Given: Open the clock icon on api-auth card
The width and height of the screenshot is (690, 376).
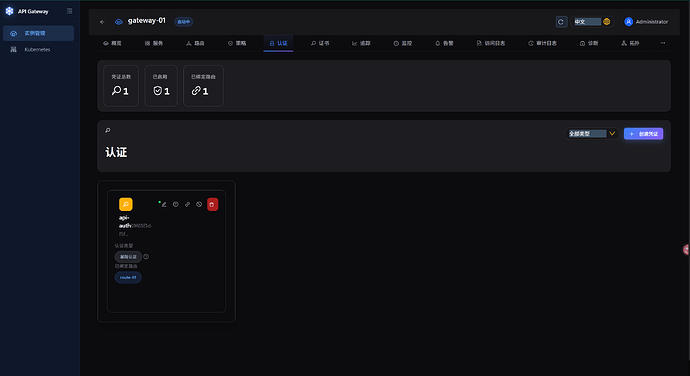Looking at the screenshot, I should [176, 204].
